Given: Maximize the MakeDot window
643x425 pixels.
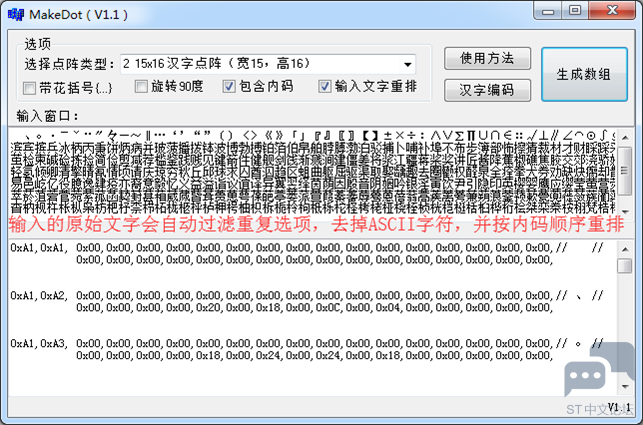Looking at the screenshot, I should (x=575, y=11).
